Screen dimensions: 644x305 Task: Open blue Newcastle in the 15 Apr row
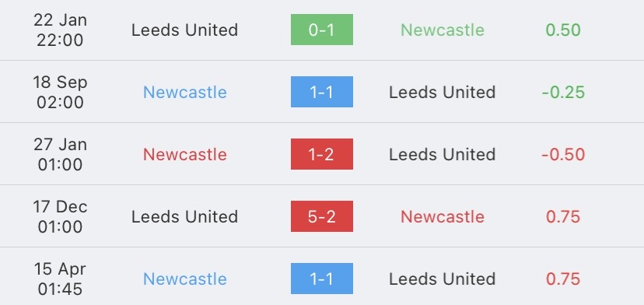pyautogui.click(x=185, y=279)
